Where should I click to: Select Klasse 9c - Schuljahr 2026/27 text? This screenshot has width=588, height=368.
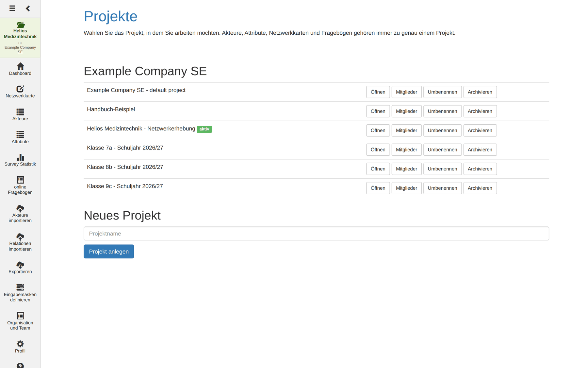pos(125,186)
